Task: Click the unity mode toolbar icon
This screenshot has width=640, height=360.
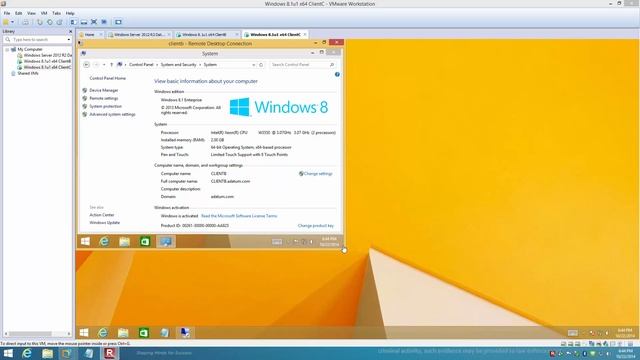Action: tap(104, 22)
